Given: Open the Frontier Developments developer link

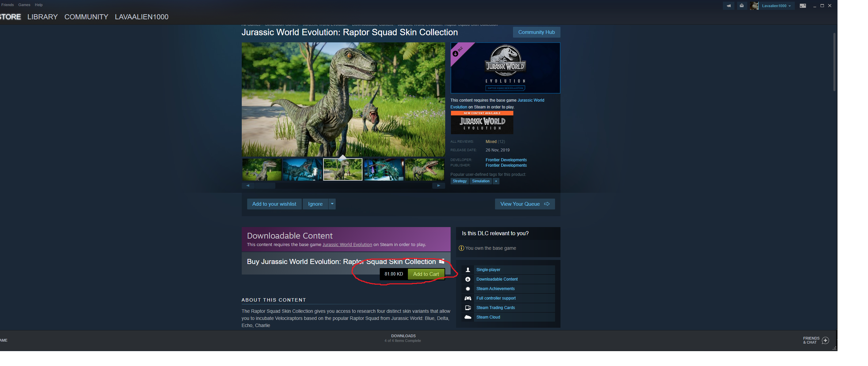Looking at the screenshot, I should click(x=506, y=160).
